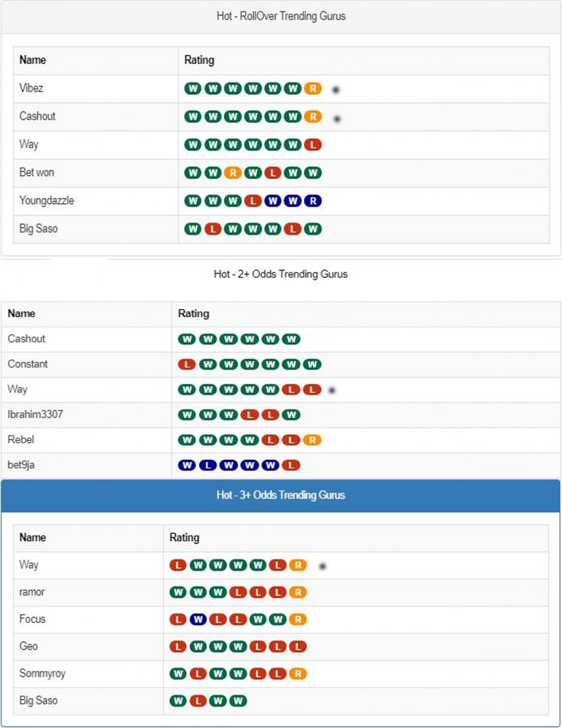This screenshot has height=728, width=562.
Task: Open the Constant guru name
Action: (28, 364)
